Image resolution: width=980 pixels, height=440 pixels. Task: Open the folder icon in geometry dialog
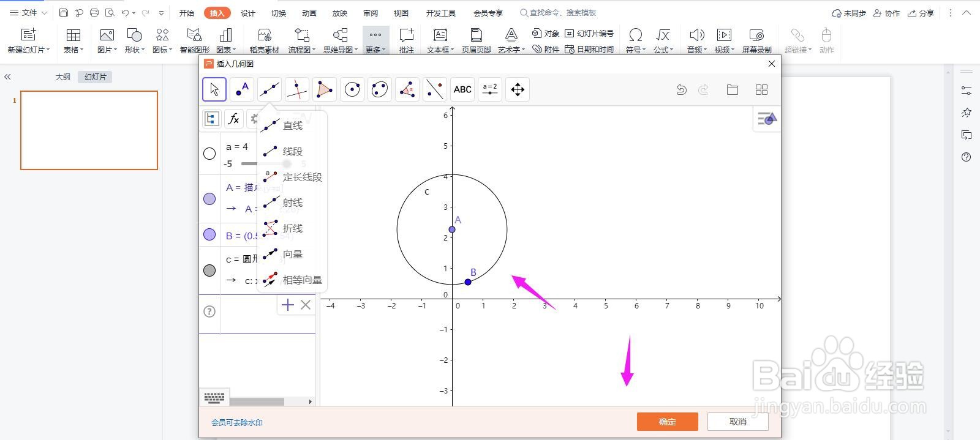(733, 90)
